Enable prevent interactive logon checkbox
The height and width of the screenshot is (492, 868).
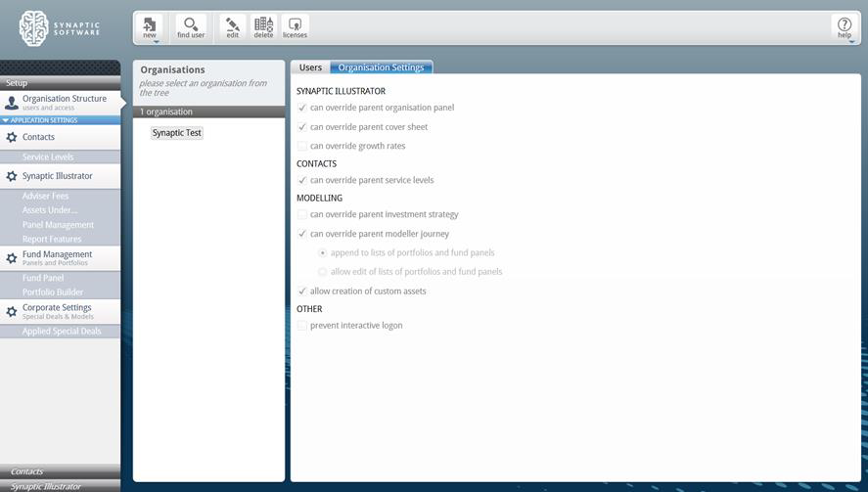302,326
